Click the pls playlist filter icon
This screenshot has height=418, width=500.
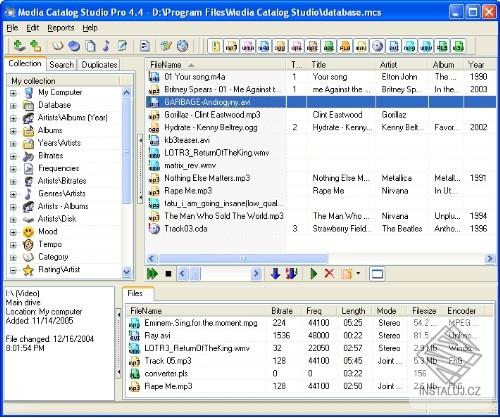442,46
